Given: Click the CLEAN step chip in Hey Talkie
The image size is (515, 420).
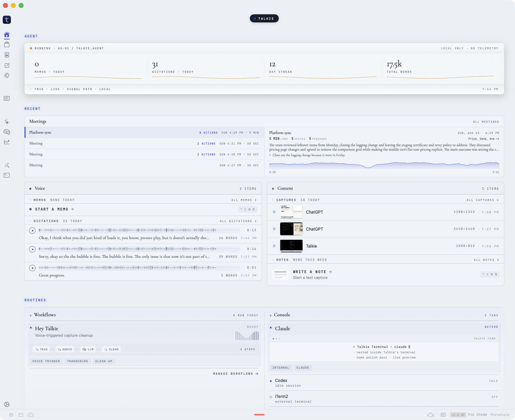Looking at the screenshot, I should (x=111, y=349).
